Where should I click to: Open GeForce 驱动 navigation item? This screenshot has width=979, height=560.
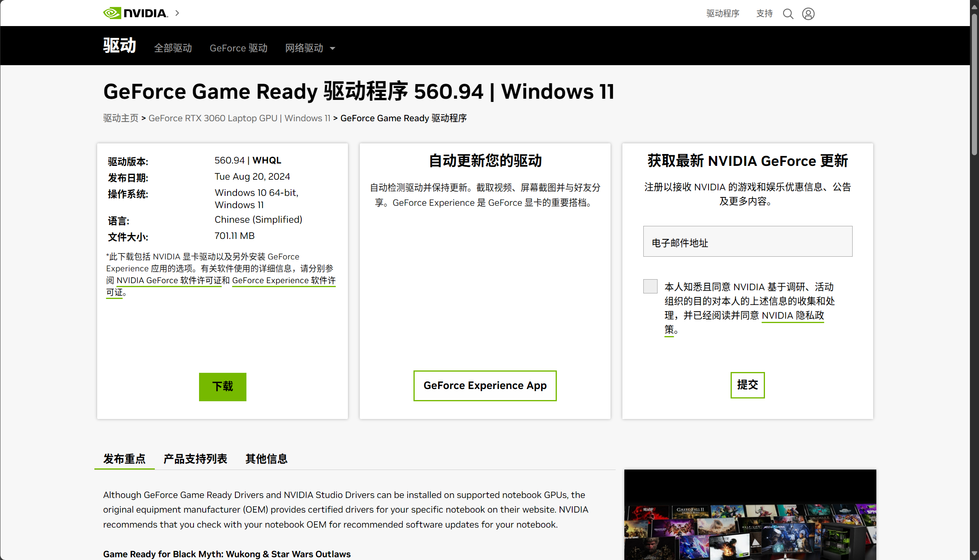point(239,48)
